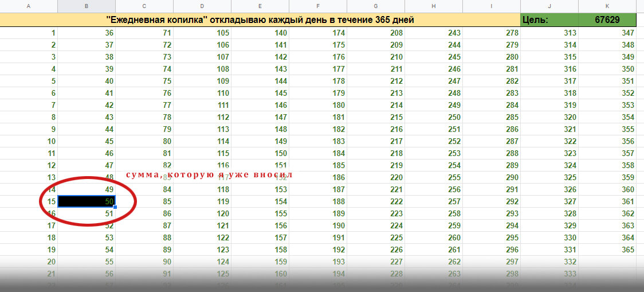Pick the cell showing 147
The image size is (644, 292).
(260, 117)
